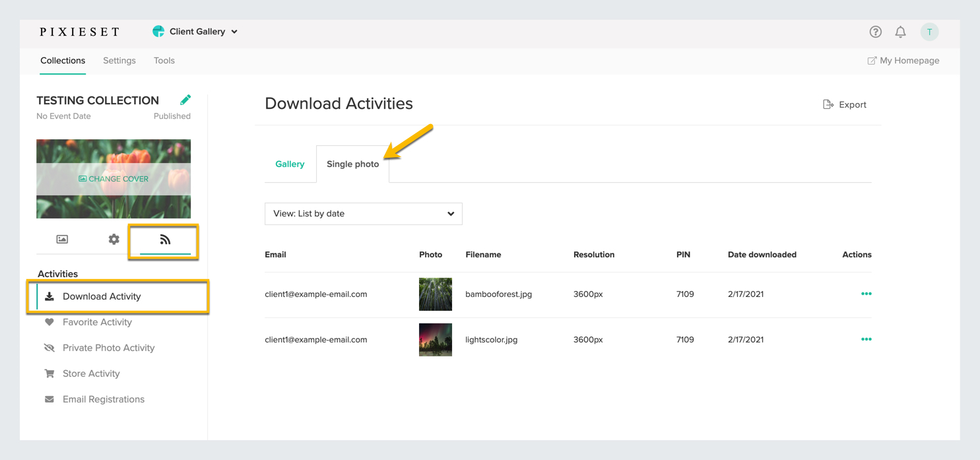Screen dimensions: 980x460
Task: Open the Client Gallery product switcher
Action: [x=195, y=32]
